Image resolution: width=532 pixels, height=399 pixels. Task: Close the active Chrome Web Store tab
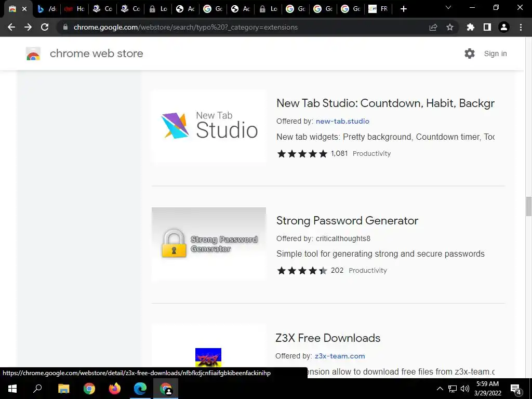(x=24, y=9)
